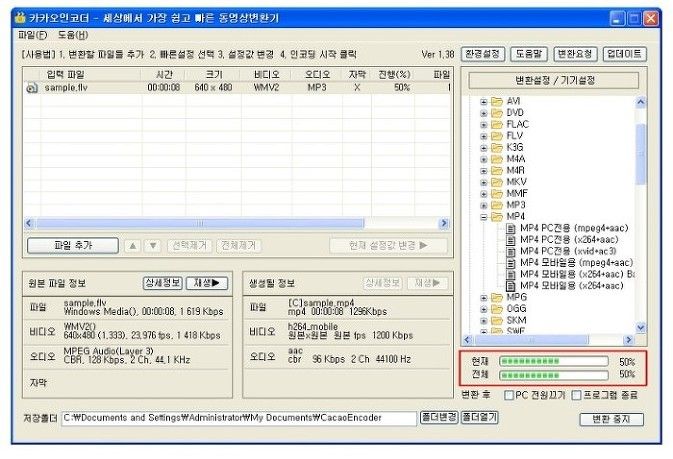Expand the K3G preset folder
Viewport: 673px width, 459px height.
pos(484,148)
